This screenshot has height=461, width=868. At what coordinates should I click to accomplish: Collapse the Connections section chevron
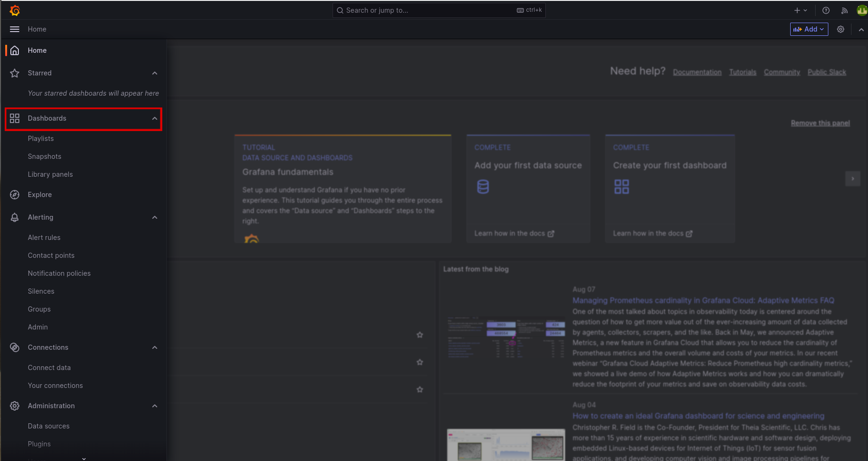[x=155, y=347]
